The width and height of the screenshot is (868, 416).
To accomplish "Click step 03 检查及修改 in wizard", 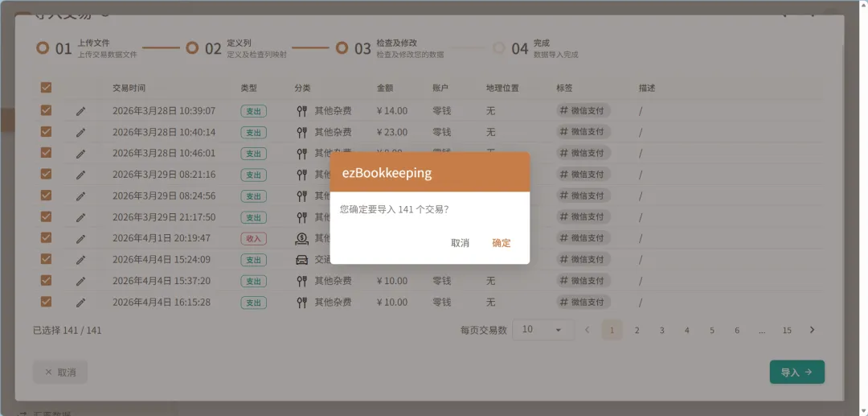I will (x=390, y=48).
